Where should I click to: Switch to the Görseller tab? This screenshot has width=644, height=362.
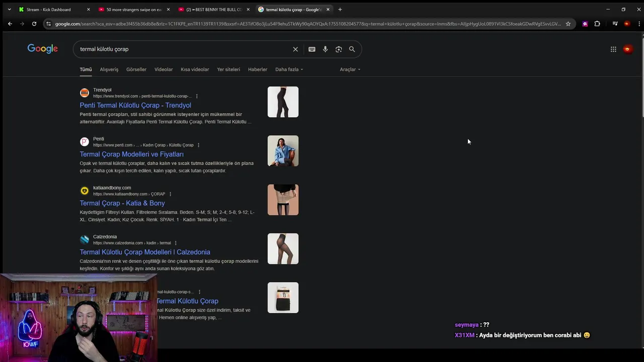coord(136,69)
